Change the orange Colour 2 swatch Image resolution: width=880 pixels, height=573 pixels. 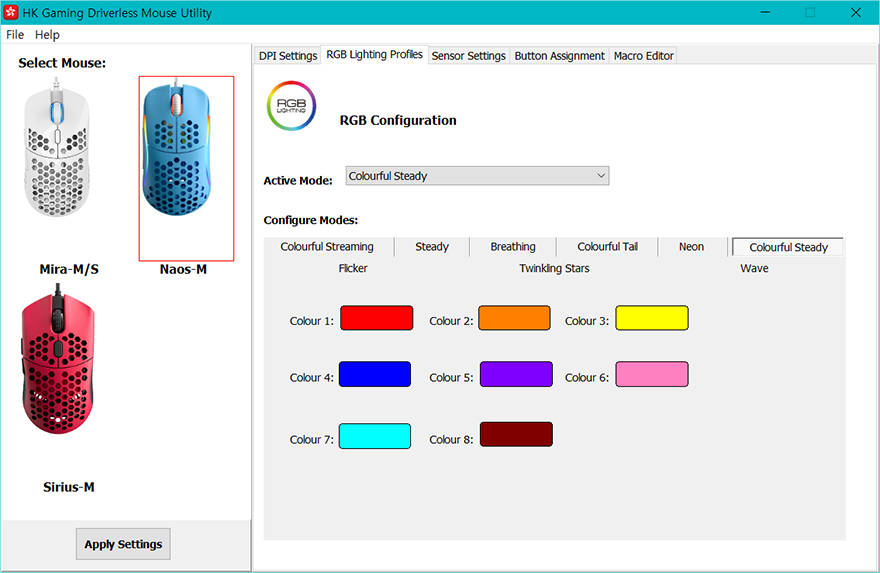(x=514, y=318)
